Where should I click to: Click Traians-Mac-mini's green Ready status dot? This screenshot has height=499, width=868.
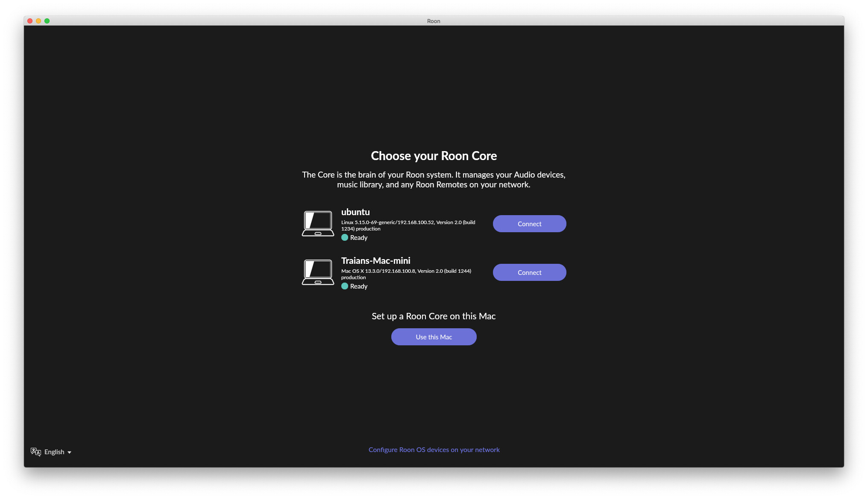coord(345,286)
